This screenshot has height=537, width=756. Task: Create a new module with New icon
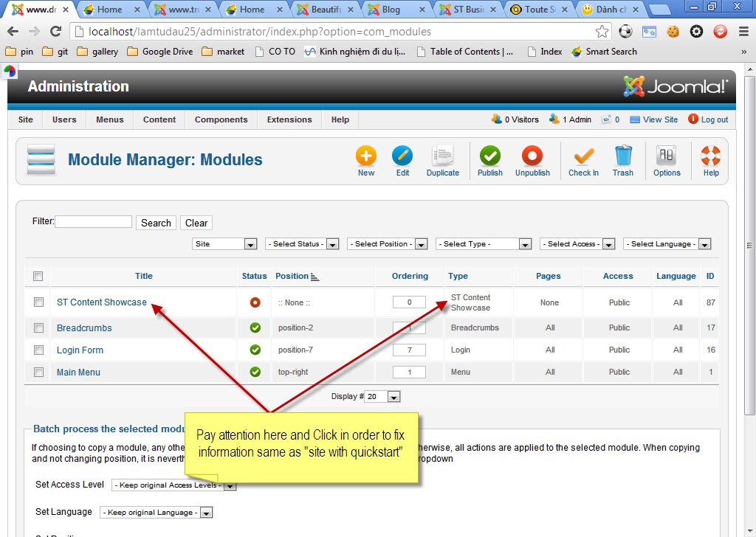click(x=366, y=159)
